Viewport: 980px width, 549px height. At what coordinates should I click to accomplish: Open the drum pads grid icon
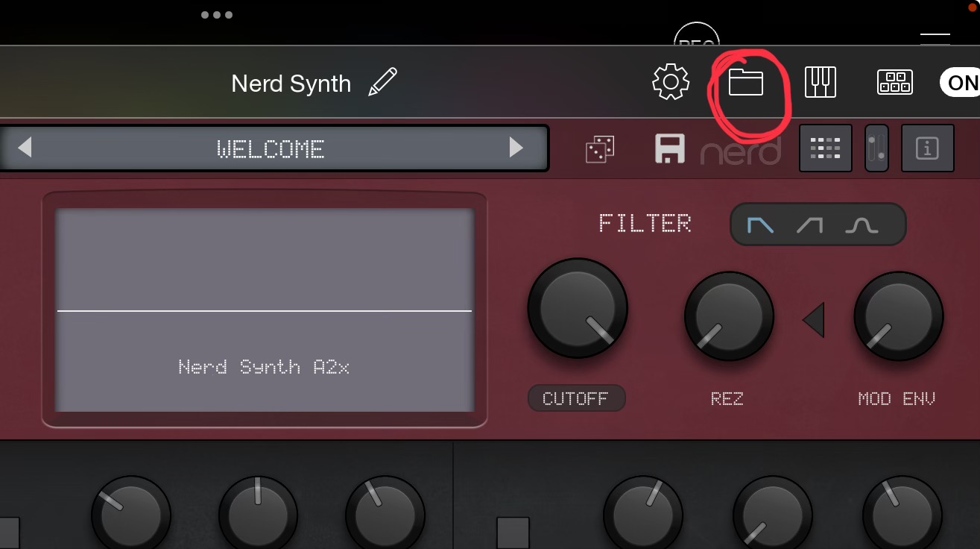tap(895, 82)
